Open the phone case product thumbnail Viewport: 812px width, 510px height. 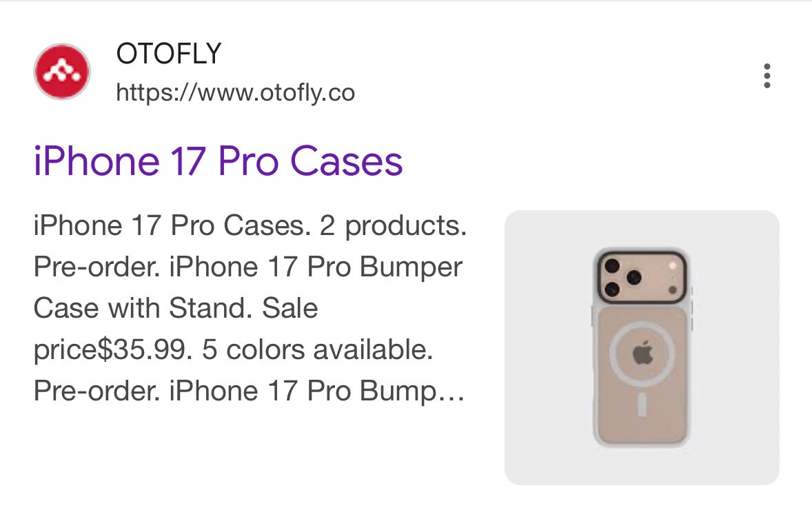[642, 347]
